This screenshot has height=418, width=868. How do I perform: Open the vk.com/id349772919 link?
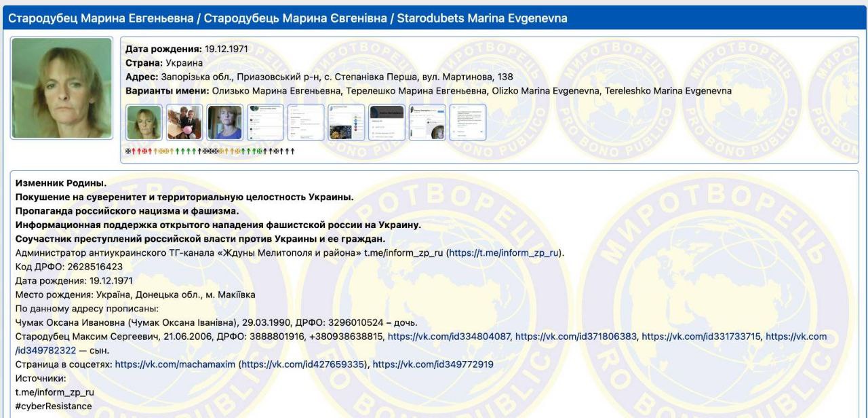[x=433, y=364]
